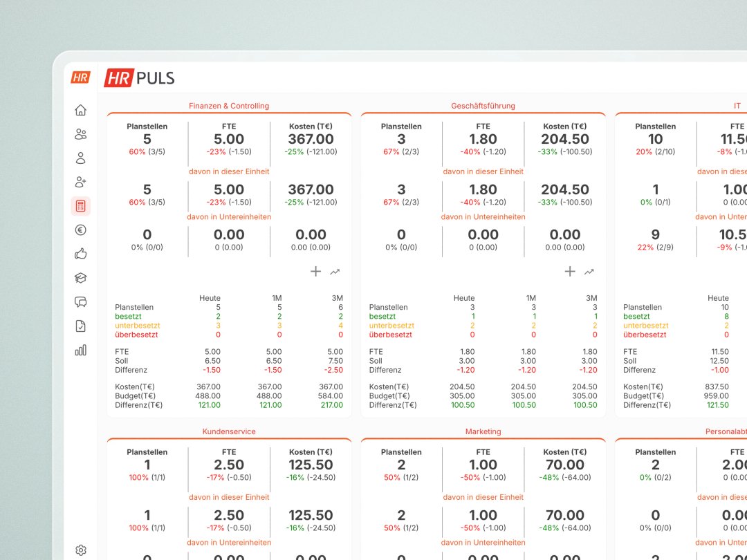
Task: Click the plus icon in Finanzen & Controlling card
Action: pos(315,272)
